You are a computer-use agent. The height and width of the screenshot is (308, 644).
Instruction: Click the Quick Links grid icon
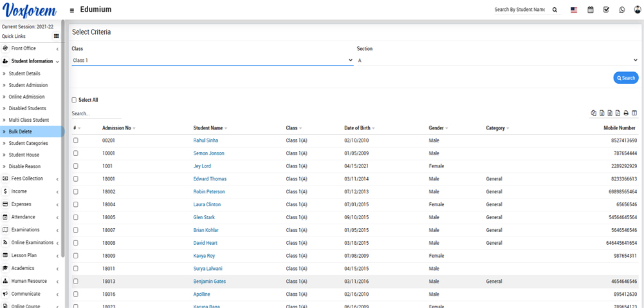(56, 36)
